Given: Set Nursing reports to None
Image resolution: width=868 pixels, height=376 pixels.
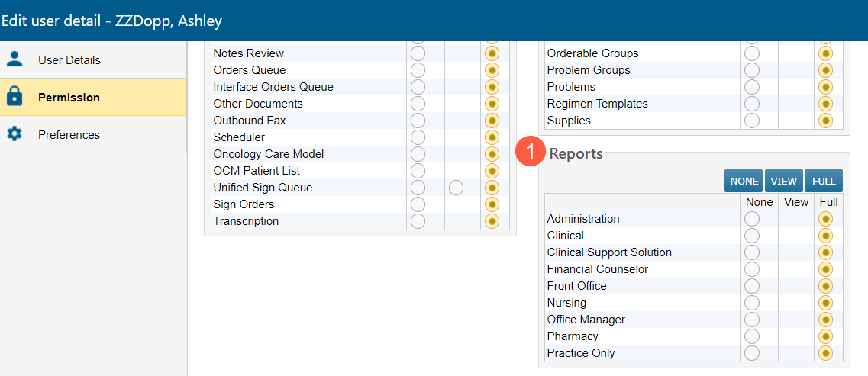Looking at the screenshot, I should coord(752,303).
